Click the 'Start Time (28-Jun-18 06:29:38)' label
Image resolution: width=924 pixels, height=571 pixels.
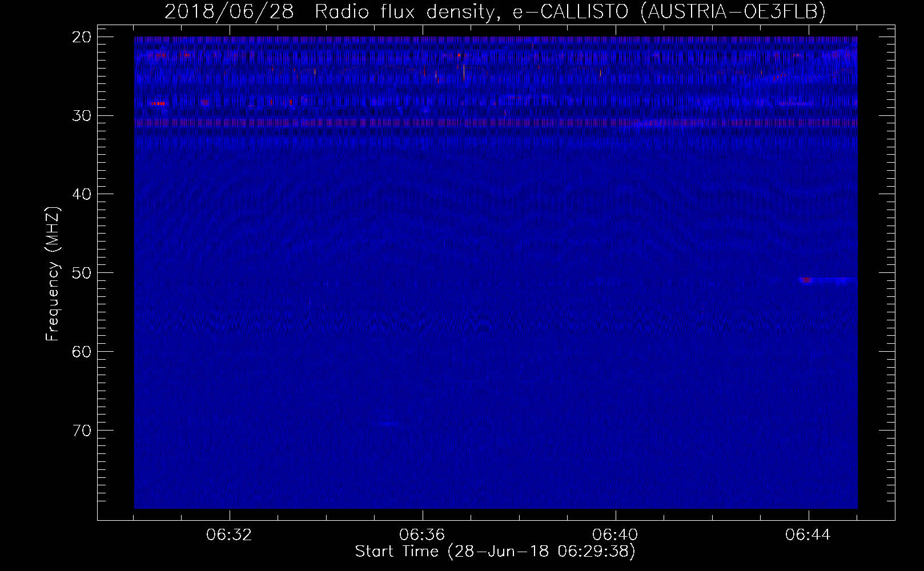[x=495, y=552]
